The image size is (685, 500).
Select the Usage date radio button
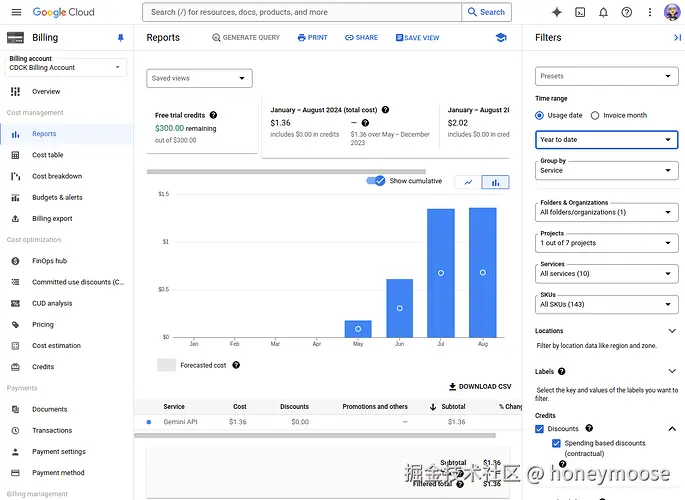[539, 115]
